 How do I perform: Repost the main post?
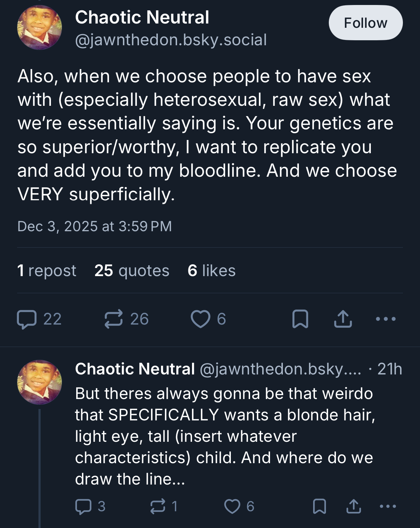click(114, 319)
